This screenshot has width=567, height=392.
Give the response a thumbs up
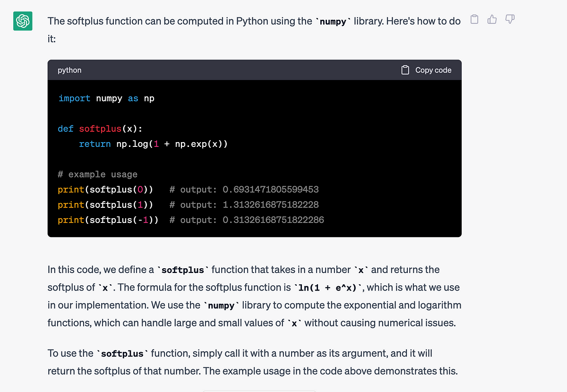coord(492,19)
